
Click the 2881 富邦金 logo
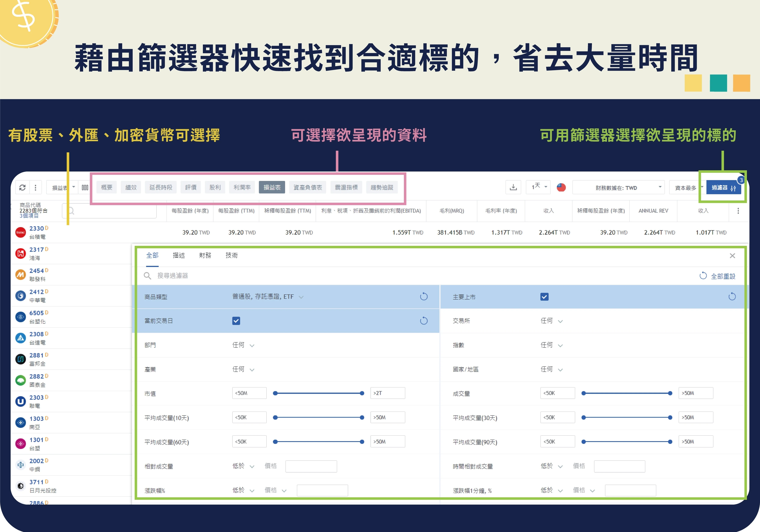pyautogui.click(x=21, y=359)
